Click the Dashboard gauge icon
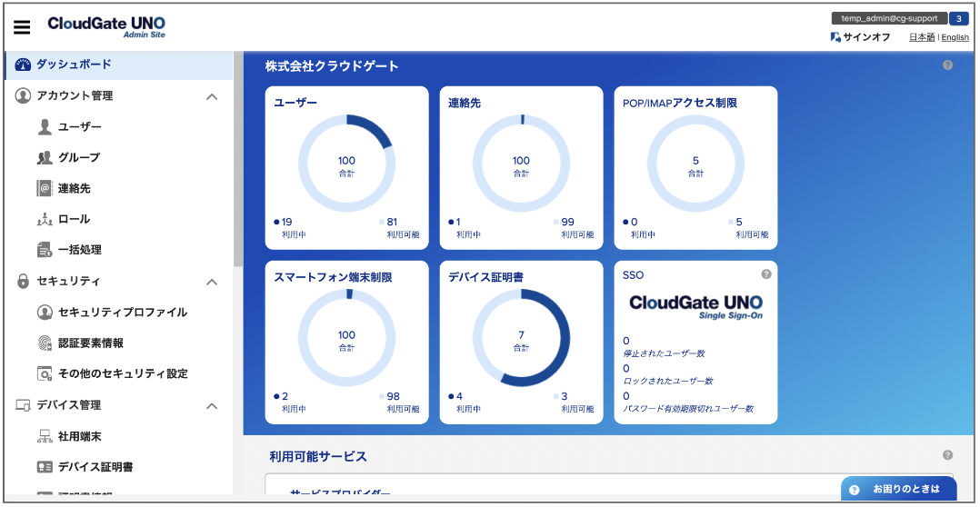Viewport: 980px width, 507px height. pyautogui.click(x=23, y=65)
